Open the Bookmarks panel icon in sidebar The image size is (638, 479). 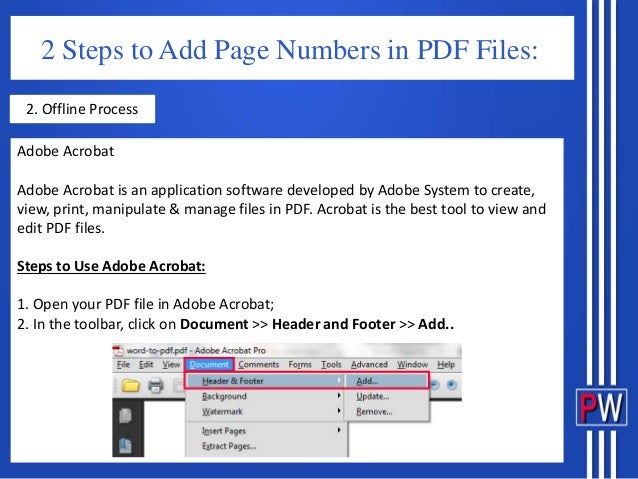click(x=125, y=446)
